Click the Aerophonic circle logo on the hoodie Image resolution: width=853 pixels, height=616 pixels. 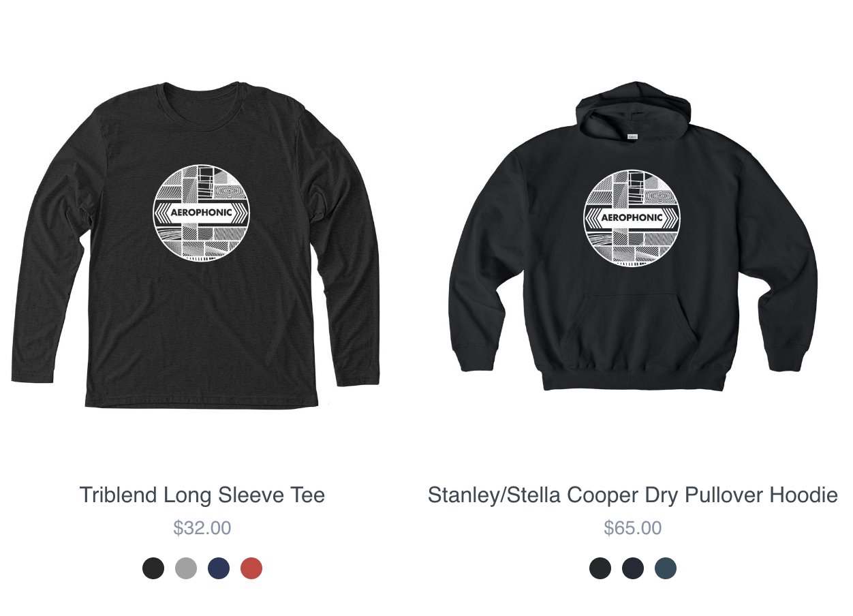(x=633, y=218)
